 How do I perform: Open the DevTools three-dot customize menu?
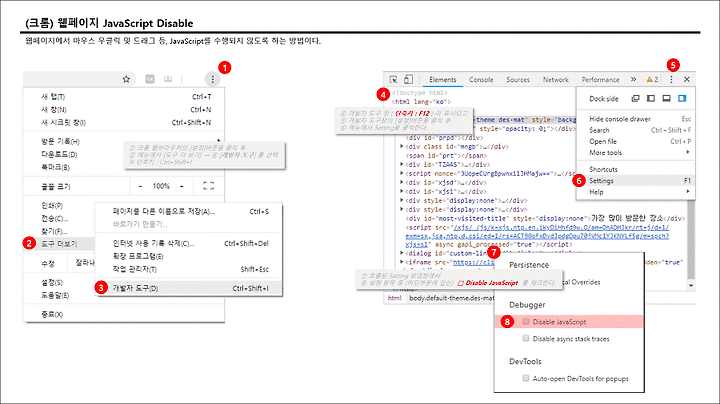pos(671,79)
